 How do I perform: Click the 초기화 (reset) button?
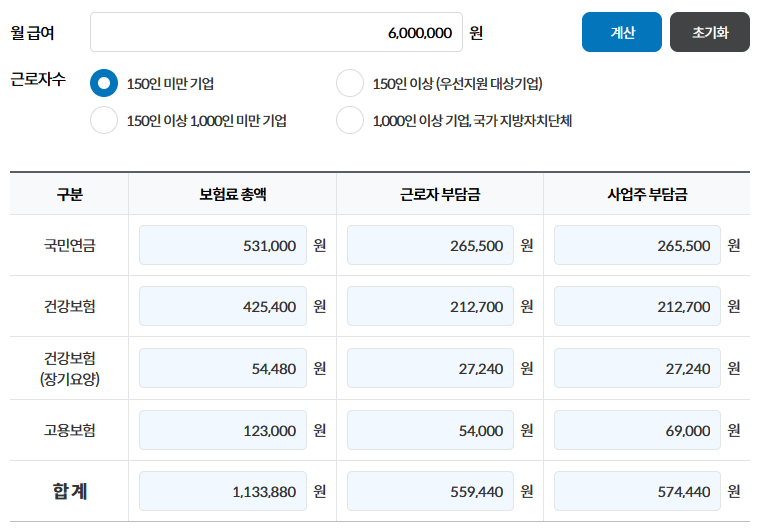pyautogui.click(x=710, y=32)
